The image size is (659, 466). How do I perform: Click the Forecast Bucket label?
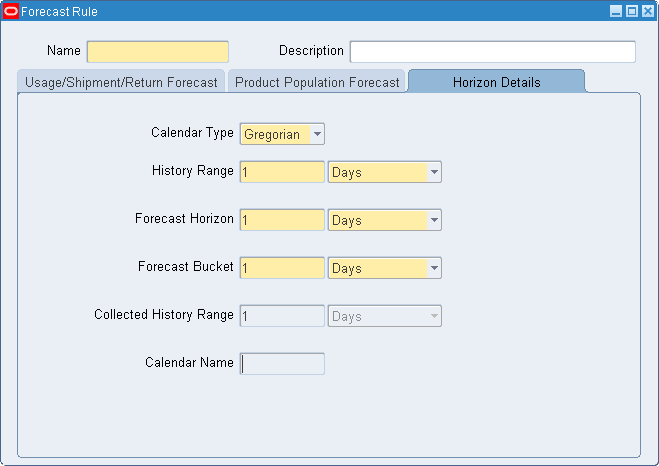[185, 266]
